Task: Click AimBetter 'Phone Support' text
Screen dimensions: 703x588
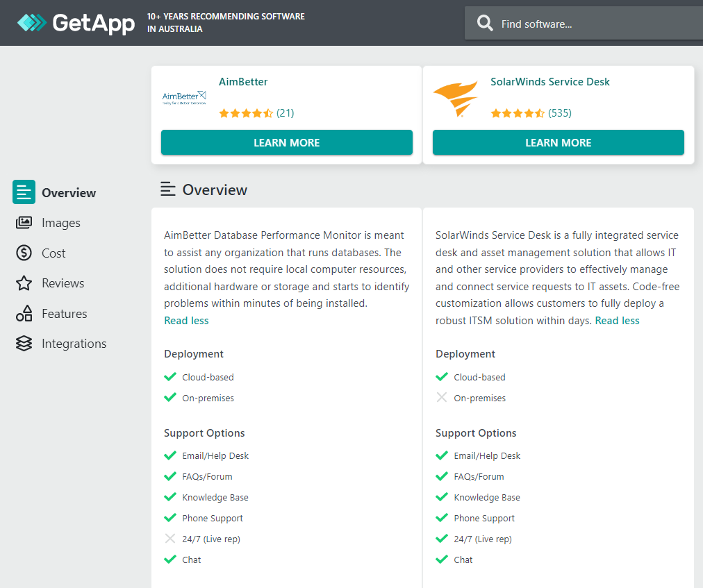Action: coord(213,519)
